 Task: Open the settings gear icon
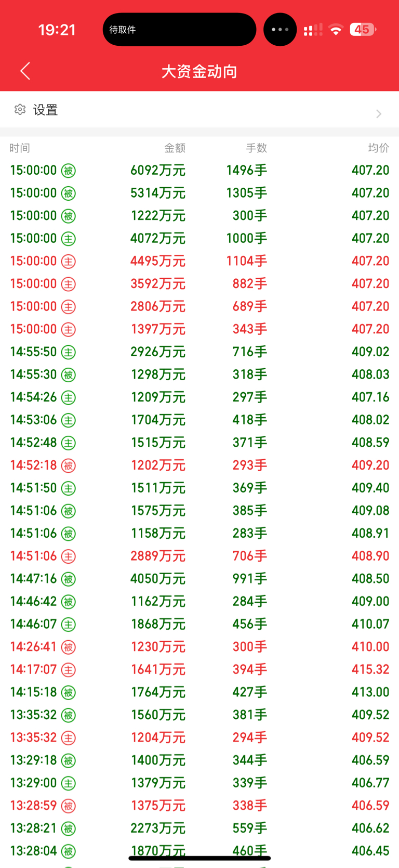[20, 109]
